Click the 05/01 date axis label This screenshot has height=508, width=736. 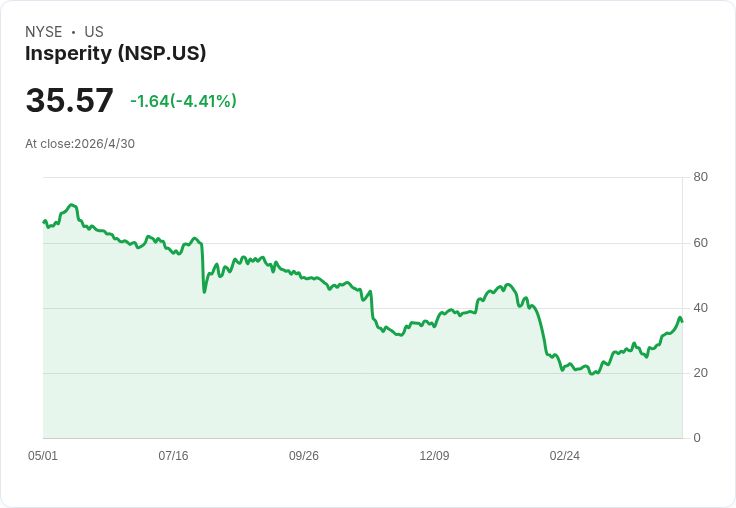coord(43,455)
